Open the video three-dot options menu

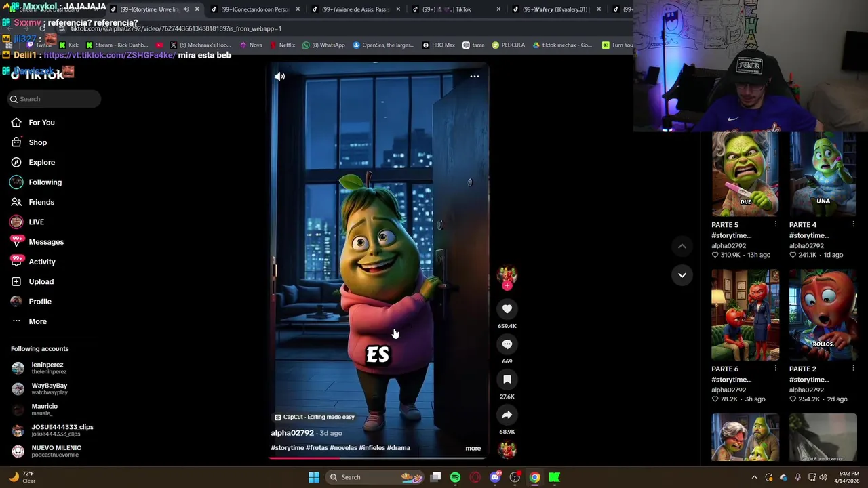pyautogui.click(x=475, y=77)
